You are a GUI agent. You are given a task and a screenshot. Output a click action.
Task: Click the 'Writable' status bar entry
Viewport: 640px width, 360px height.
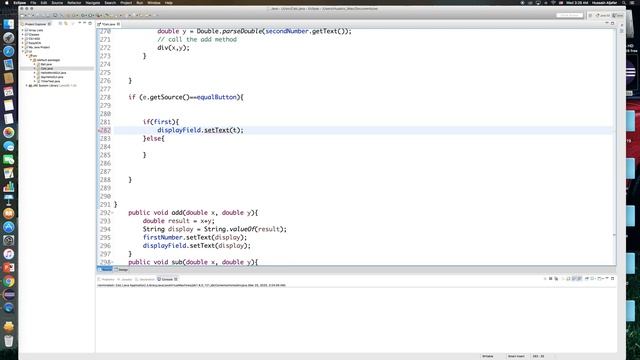pos(488,356)
